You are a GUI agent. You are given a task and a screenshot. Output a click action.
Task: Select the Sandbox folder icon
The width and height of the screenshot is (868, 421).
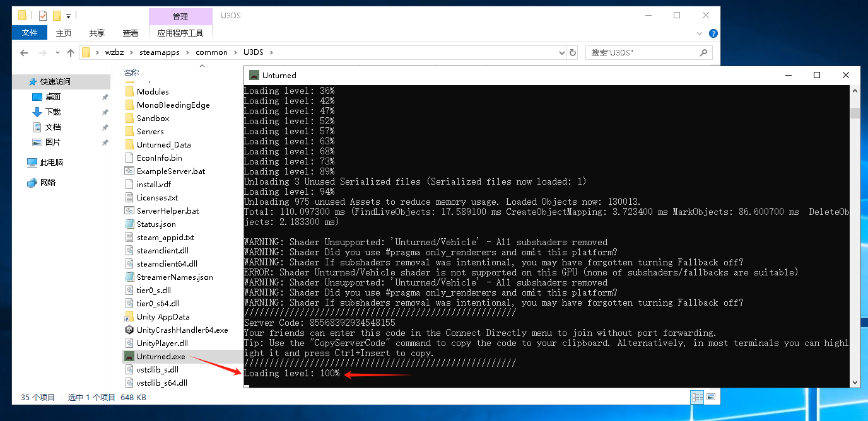click(129, 118)
